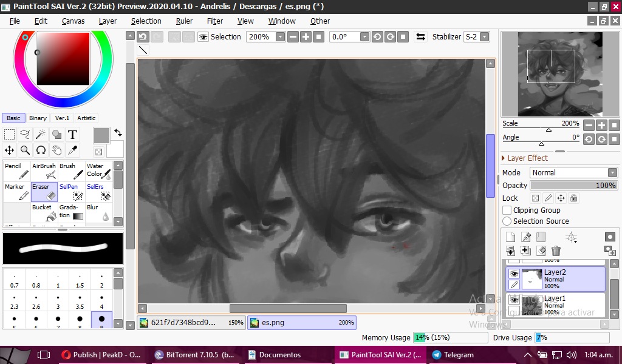Open the zoom percentage 200% dropdown
Viewport: 622px width, 364px height.
tap(281, 37)
